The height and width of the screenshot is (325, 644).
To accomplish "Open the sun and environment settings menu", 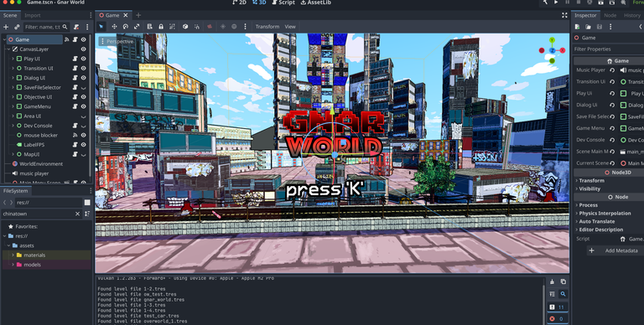I will (245, 27).
